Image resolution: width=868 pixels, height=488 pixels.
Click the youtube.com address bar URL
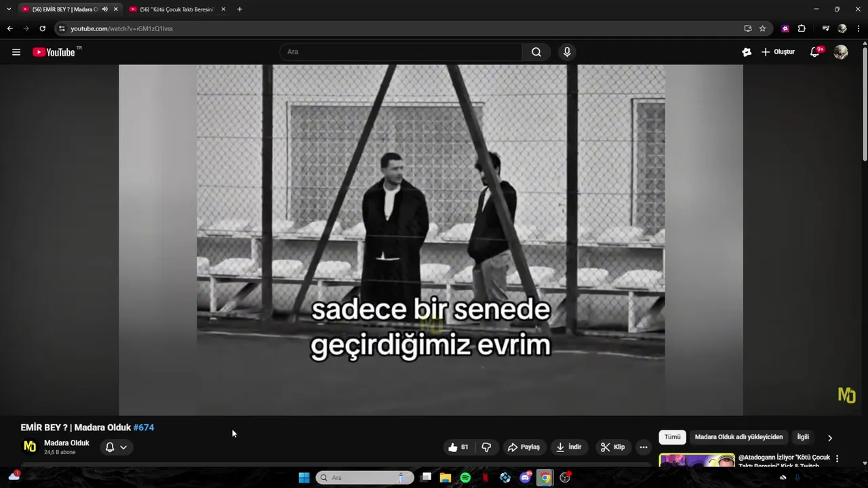[122, 28]
